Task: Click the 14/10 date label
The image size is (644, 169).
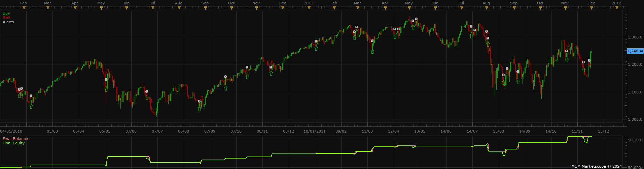Action: 551,131
